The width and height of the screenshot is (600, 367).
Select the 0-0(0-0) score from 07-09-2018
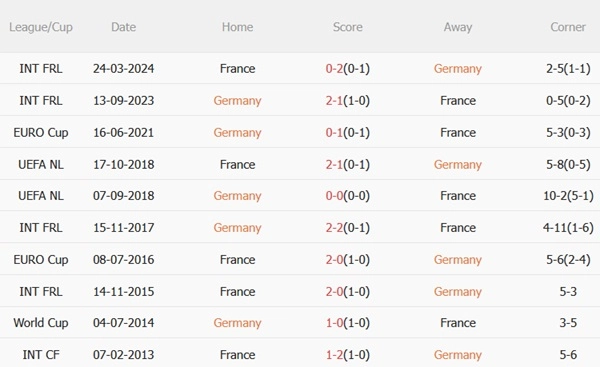click(x=347, y=196)
